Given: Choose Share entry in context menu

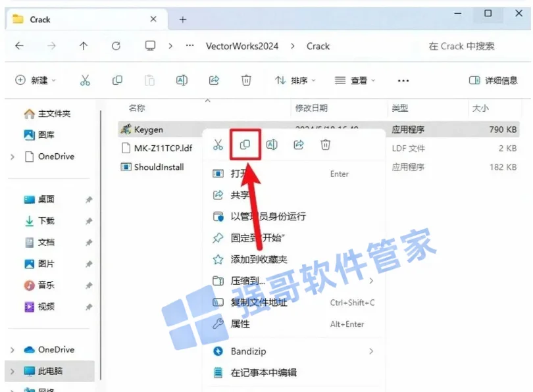Looking at the screenshot, I should 294,195.
